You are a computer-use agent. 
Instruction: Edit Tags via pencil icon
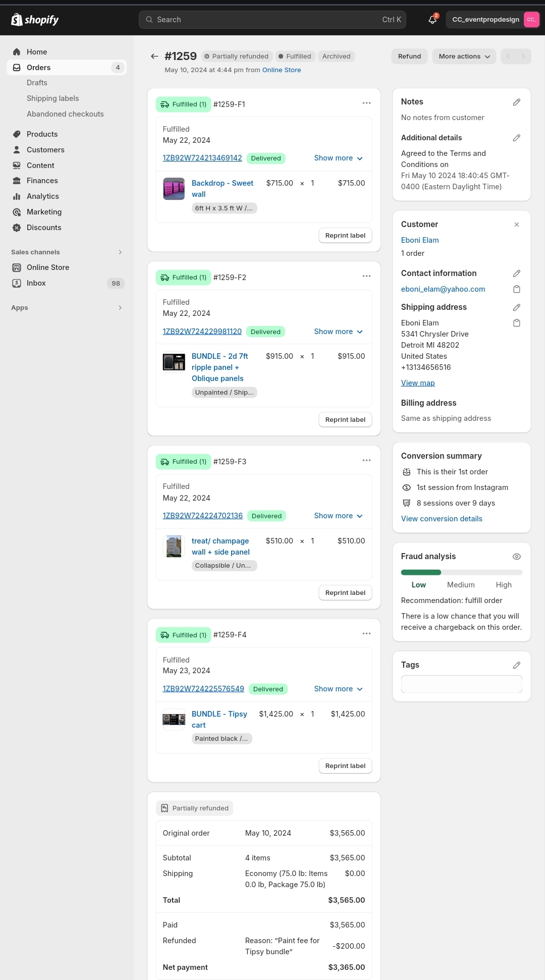[x=517, y=665]
